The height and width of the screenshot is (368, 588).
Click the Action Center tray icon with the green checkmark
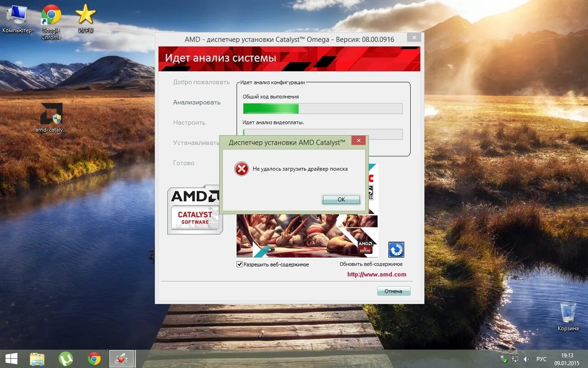(504, 359)
